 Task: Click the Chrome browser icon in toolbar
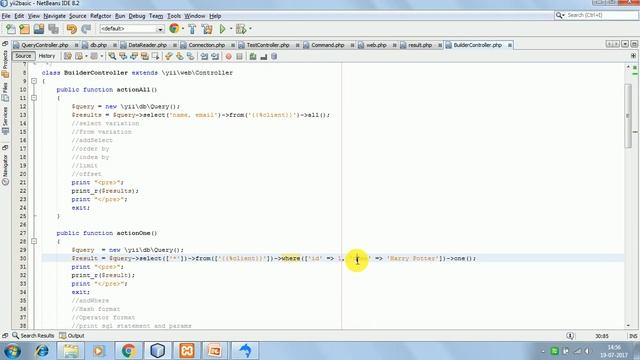coord(174,29)
